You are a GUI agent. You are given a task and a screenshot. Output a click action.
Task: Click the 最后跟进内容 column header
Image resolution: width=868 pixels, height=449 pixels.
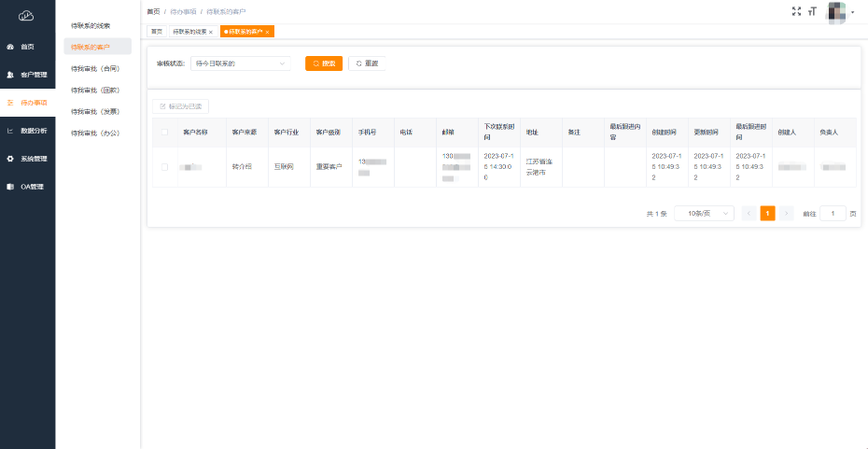coord(625,132)
